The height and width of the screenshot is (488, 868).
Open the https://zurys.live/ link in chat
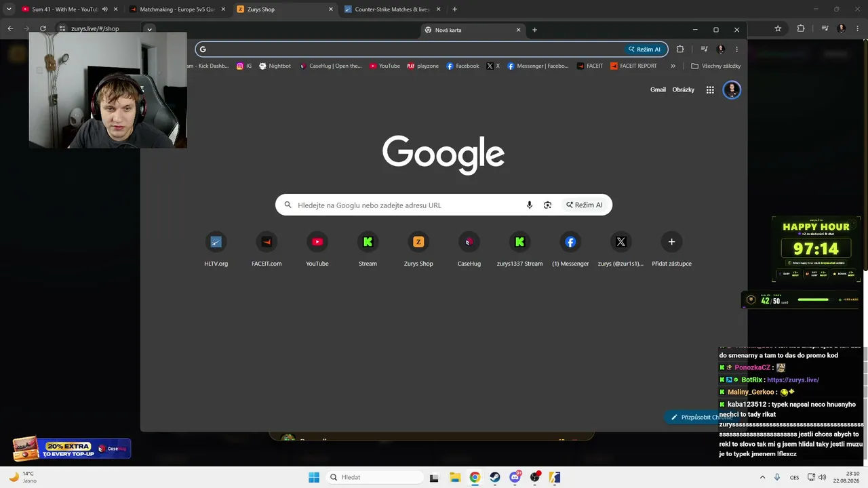[x=793, y=380]
